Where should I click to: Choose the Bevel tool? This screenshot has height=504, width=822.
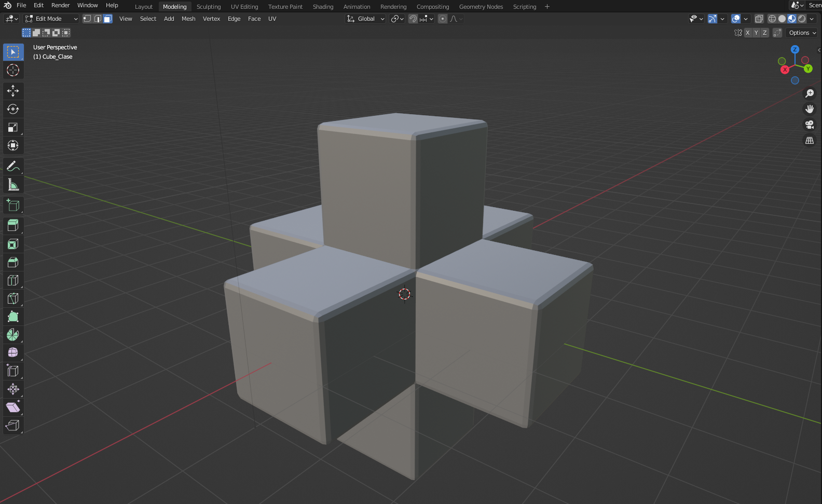(13, 262)
